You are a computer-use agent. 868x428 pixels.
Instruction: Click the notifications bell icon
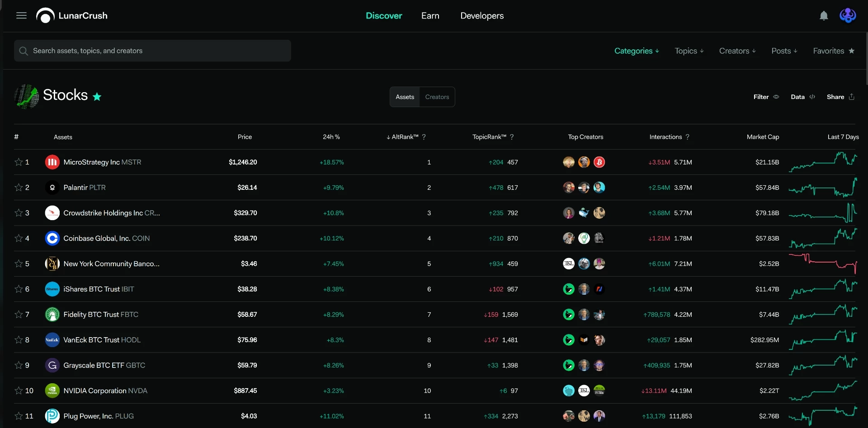pyautogui.click(x=824, y=16)
